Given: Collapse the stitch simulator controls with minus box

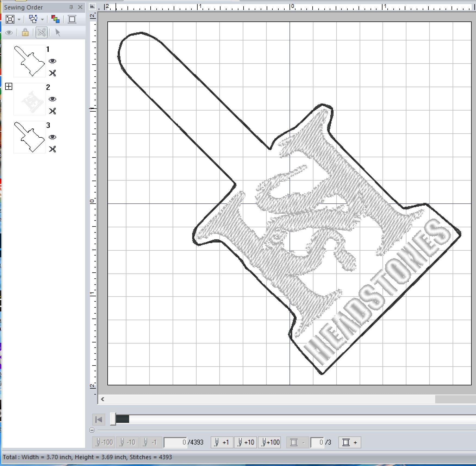Looking at the screenshot, I should pyautogui.click(x=92, y=430).
